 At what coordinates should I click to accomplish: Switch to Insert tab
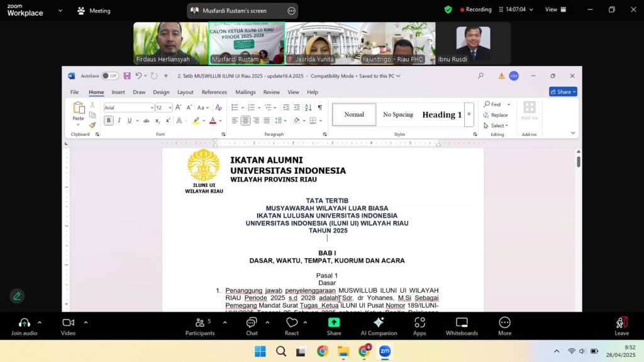[118, 92]
